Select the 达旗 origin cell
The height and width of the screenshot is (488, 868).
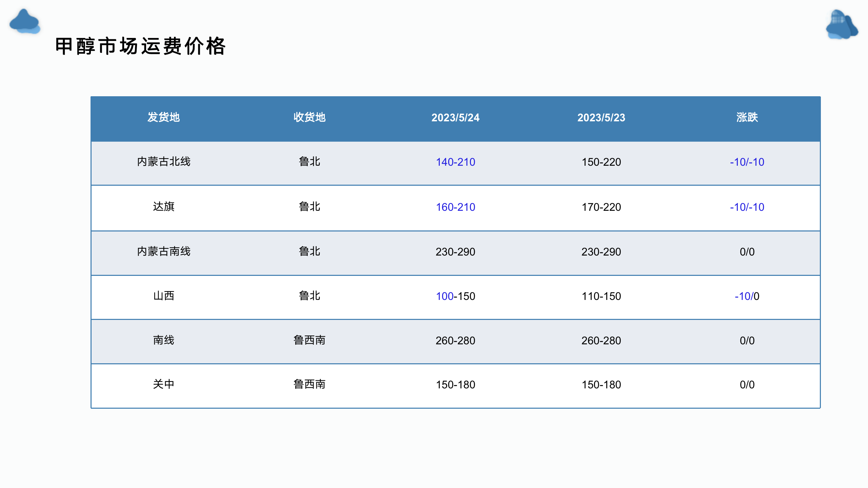click(164, 207)
